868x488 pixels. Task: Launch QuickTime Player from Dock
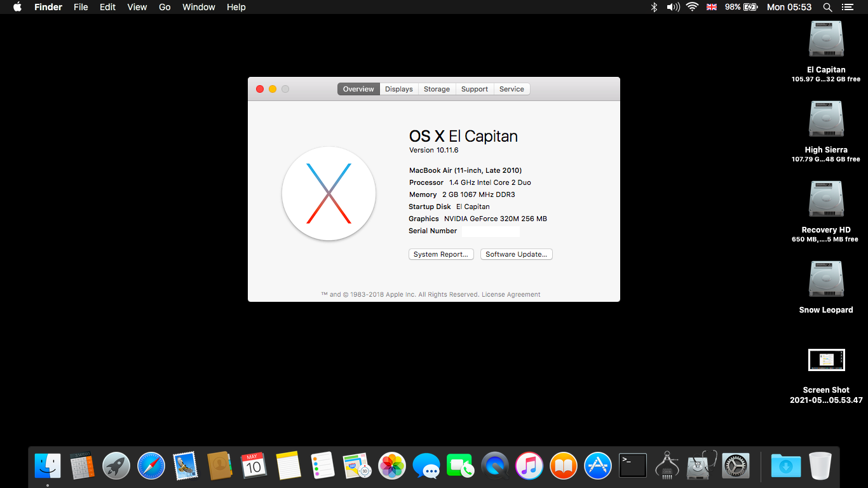[495, 466]
